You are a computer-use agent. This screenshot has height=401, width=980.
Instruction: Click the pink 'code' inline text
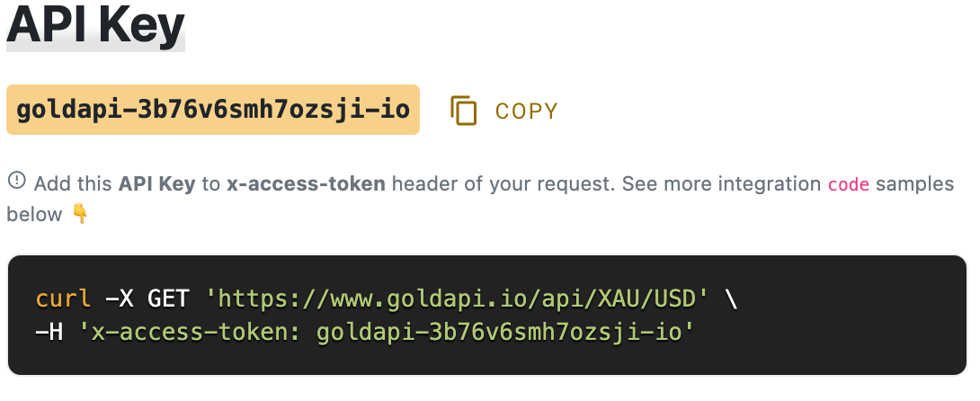click(x=848, y=184)
